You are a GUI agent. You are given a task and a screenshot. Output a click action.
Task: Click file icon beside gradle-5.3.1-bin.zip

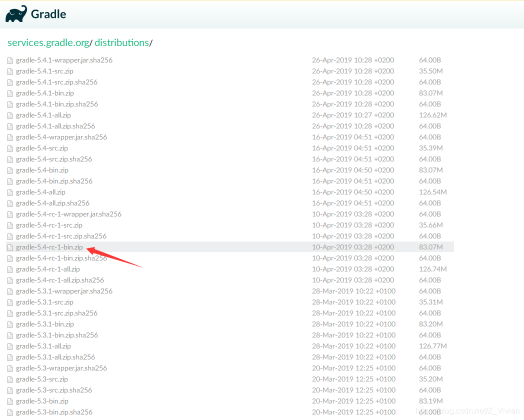click(x=10, y=325)
